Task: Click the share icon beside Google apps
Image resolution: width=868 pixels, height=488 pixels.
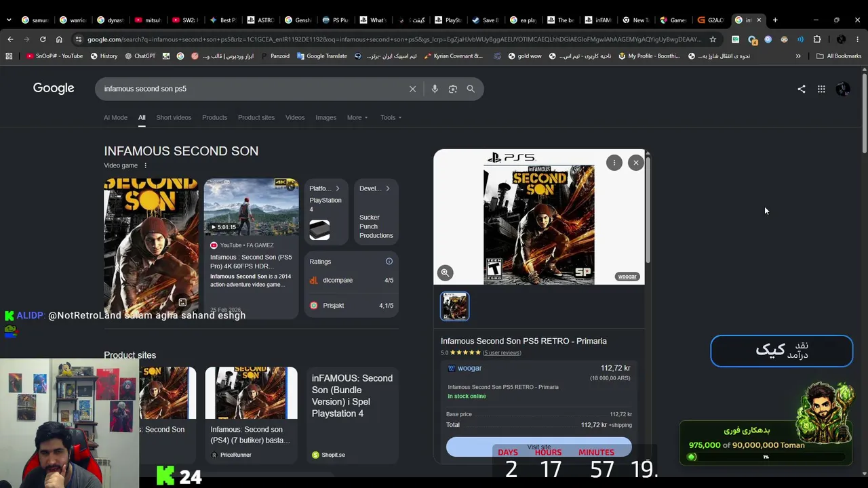Action: click(x=802, y=89)
